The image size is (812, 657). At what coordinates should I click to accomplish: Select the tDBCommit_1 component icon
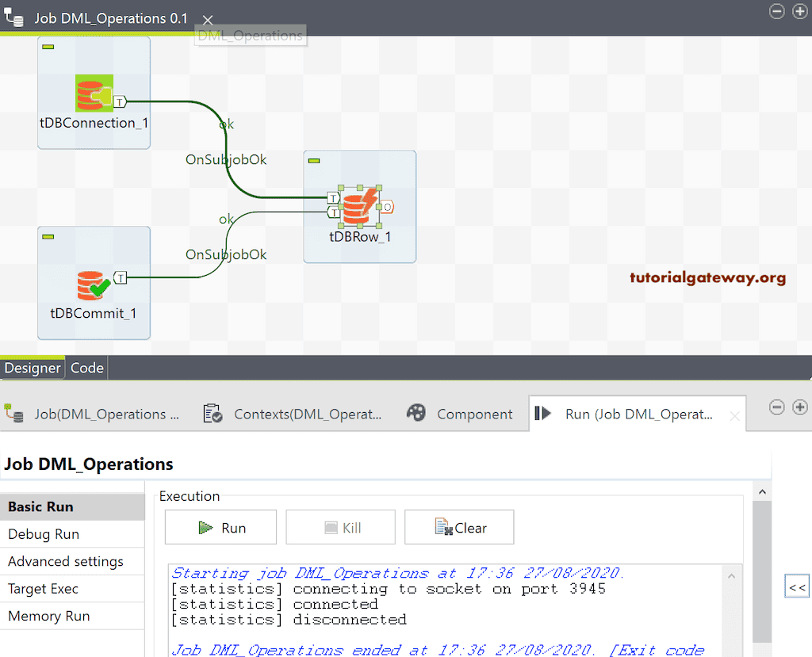94,283
